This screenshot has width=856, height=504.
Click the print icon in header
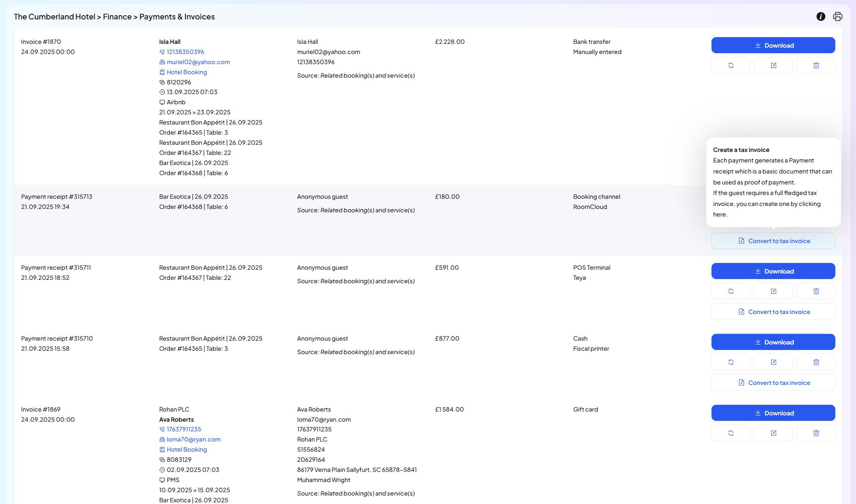coord(837,16)
